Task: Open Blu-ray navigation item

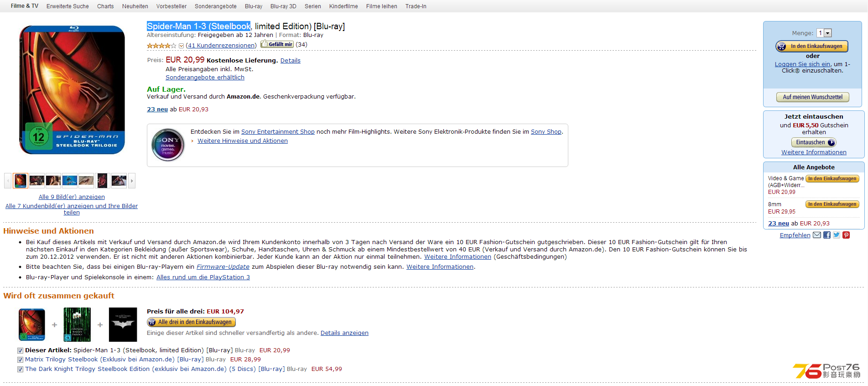Action: (x=254, y=6)
